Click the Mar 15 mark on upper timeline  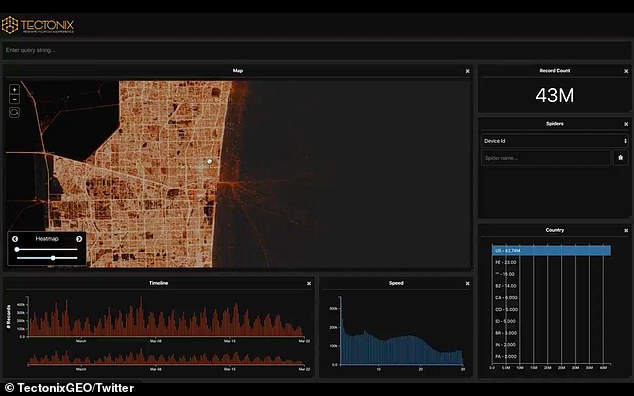230,341
